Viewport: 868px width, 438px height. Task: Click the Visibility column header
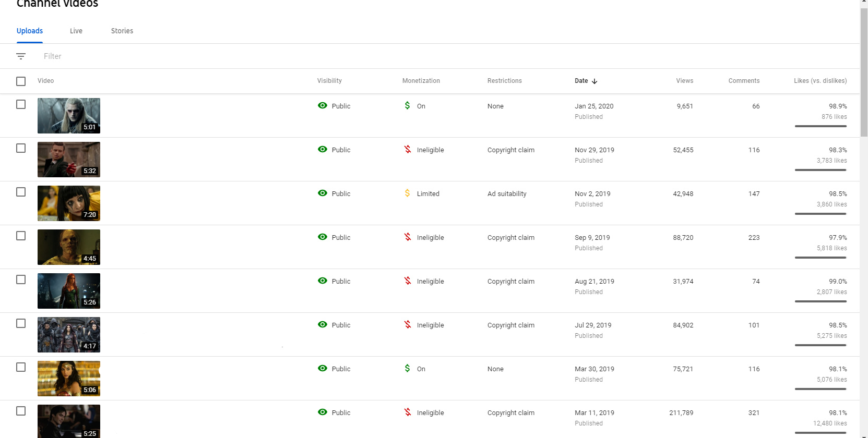coord(329,81)
